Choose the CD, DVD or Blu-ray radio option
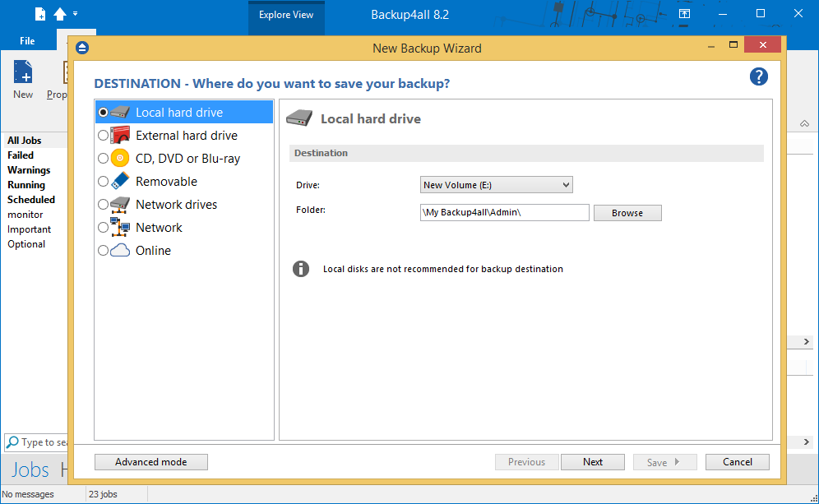This screenshot has width=819, height=504. point(103,158)
